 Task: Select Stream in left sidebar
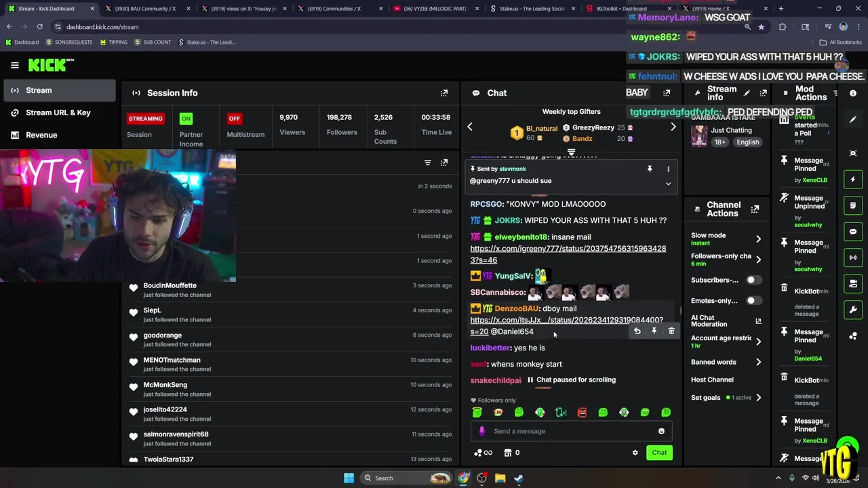[x=58, y=90]
